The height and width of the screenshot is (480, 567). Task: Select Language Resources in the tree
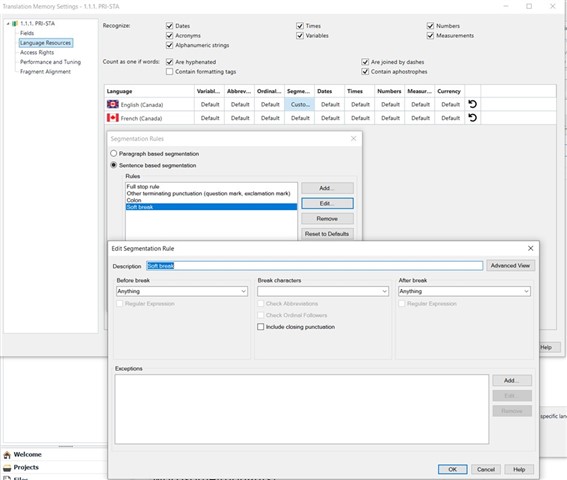(46, 43)
